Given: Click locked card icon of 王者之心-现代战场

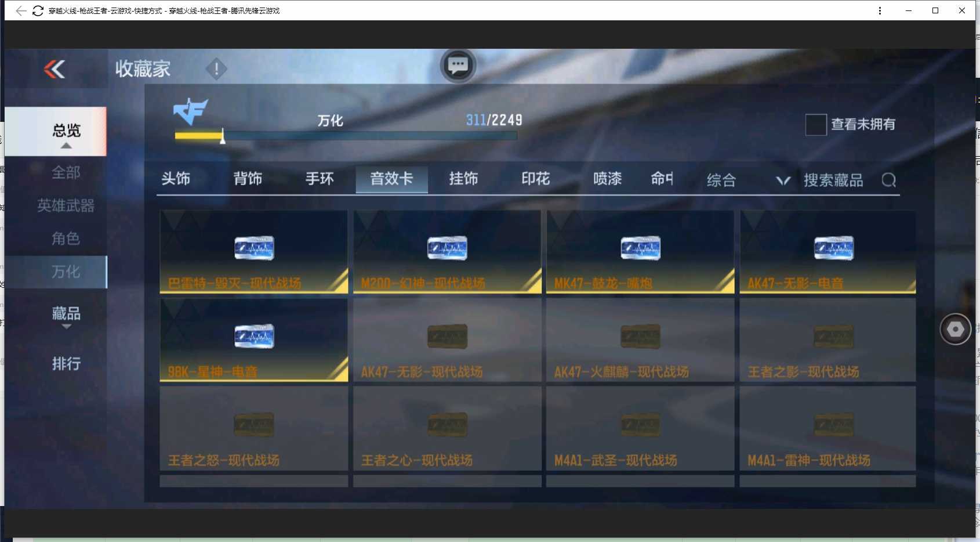Looking at the screenshot, I should coord(447,425).
